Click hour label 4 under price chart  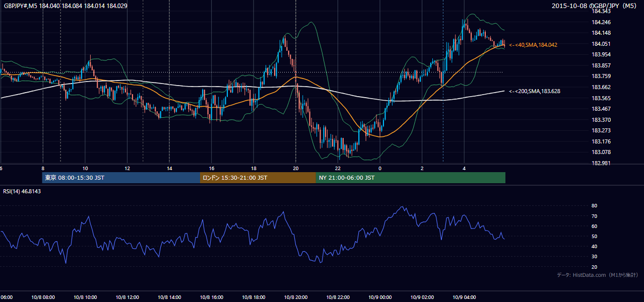464,169
